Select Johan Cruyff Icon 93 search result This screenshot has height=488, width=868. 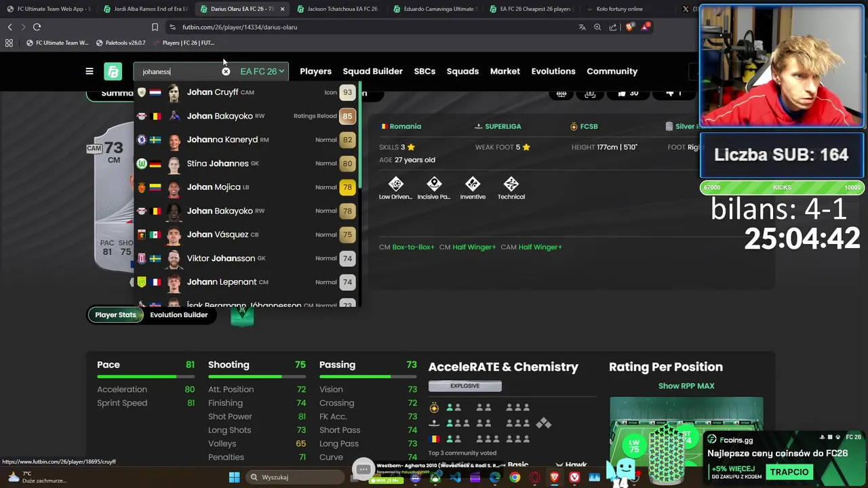pyautogui.click(x=247, y=92)
